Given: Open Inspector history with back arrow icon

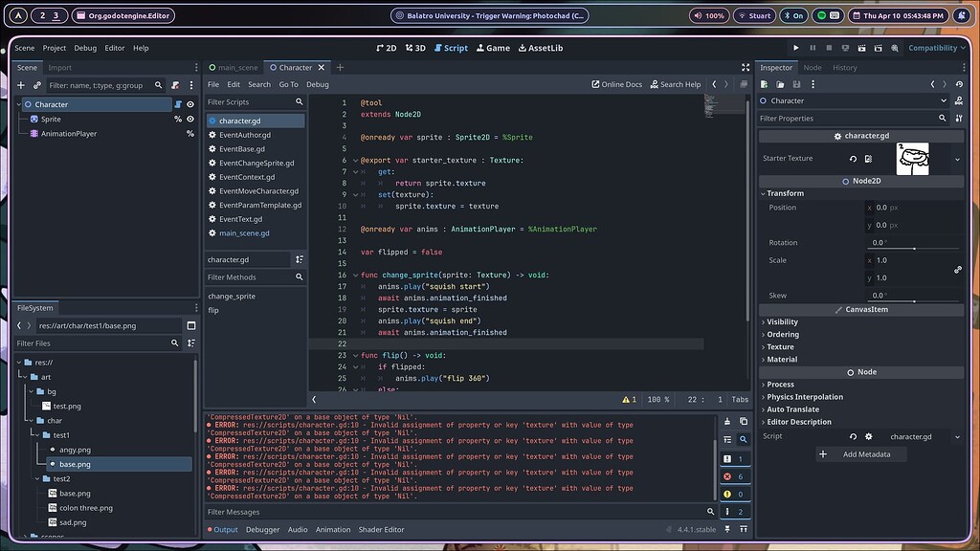Looking at the screenshot, I should coord(932,84).
